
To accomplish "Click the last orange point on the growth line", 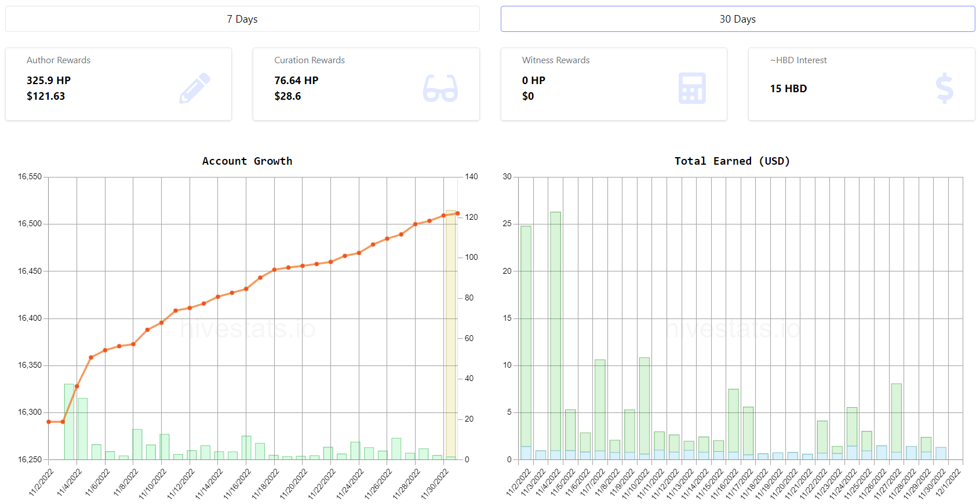I will coord(457,213).
